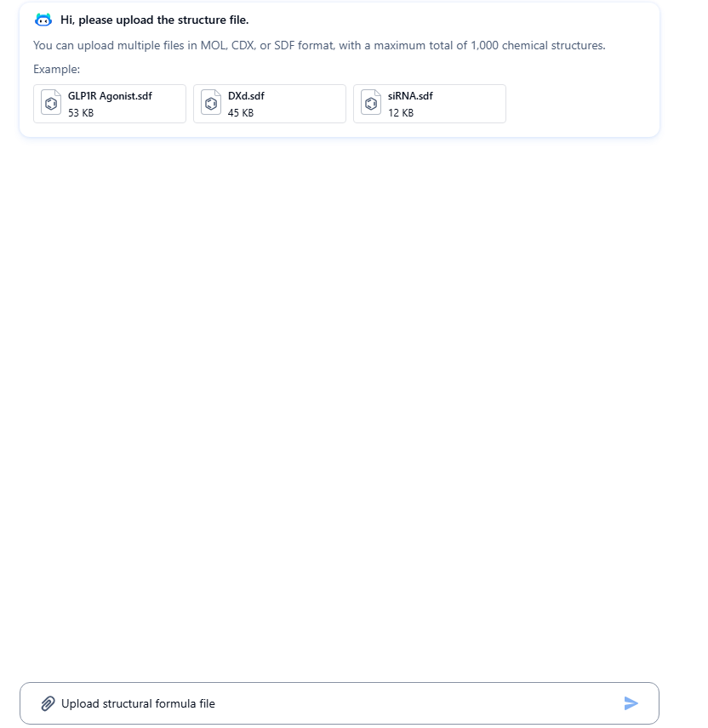The image size is (708, 728).
Task: Click the paperclip attach icon
Action: 48,703
